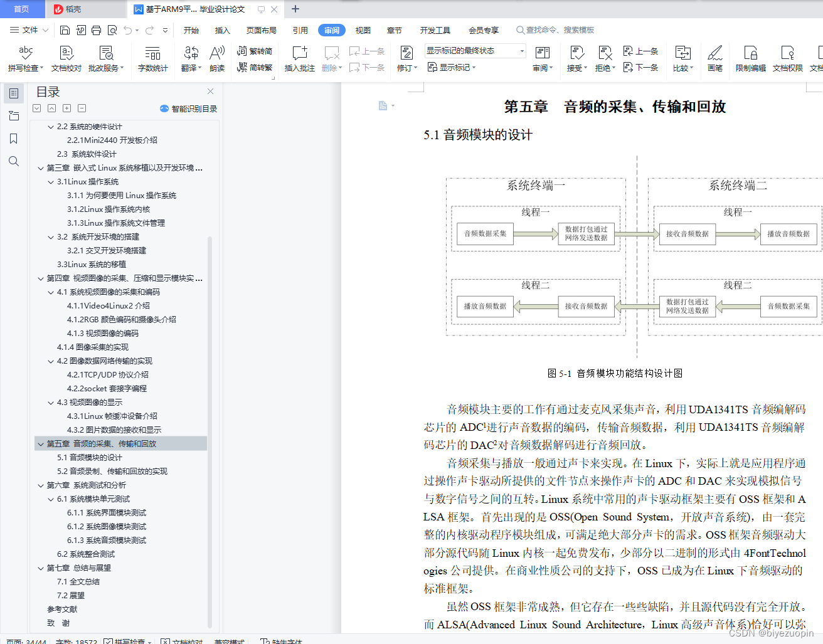Click 会员专享 ribbon tab
The image size is (823, 644).
tap(484, 30)
